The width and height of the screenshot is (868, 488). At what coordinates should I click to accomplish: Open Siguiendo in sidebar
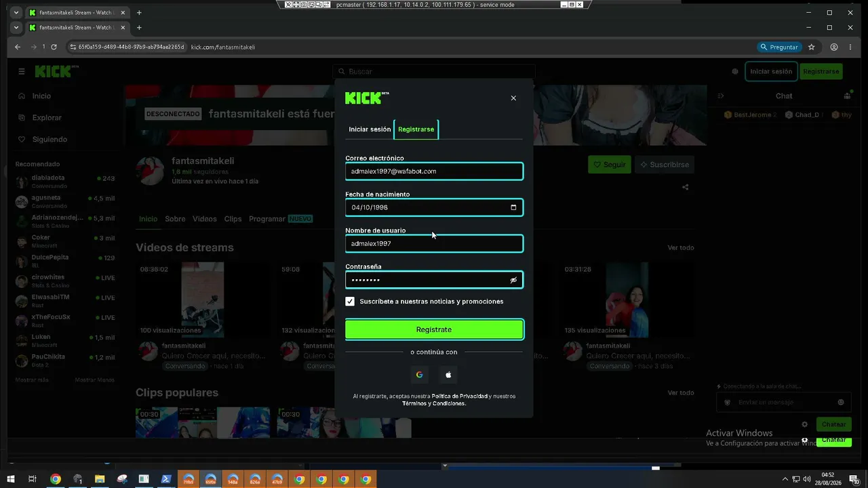(50, 140)
